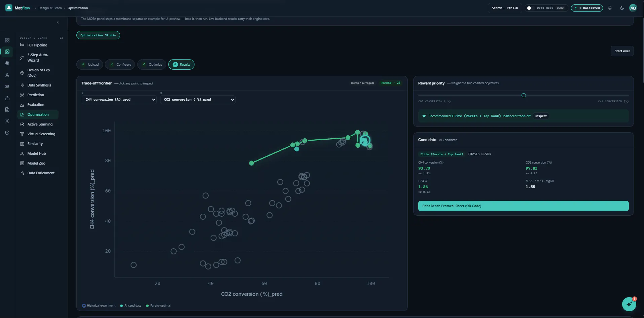Screen dimensions: 644x318
Task: Open X axis CO2 conversion dropdown
Action: pyautogui.click(x=198, y=100)
